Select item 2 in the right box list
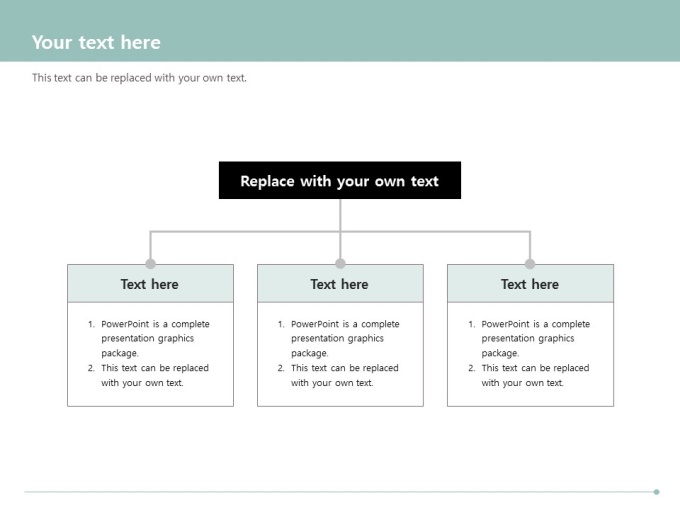Screen dimensions: 680x510 [535, 375]
